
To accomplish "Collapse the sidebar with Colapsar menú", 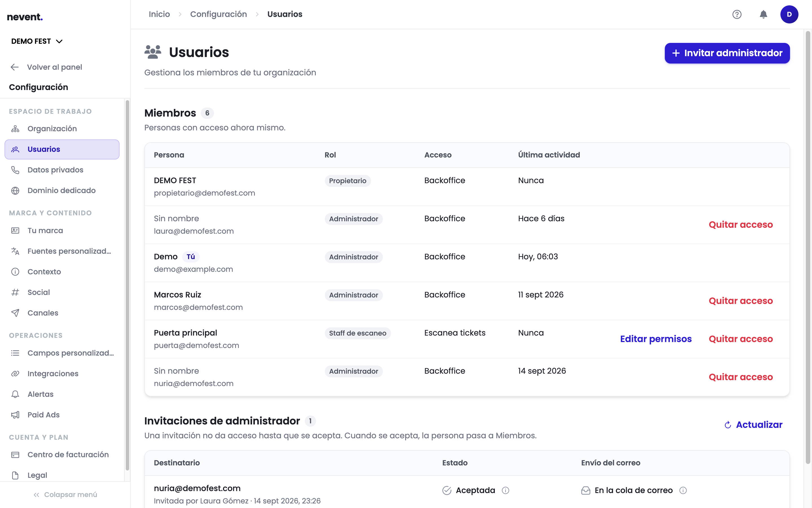I will (x=65, y=494).
